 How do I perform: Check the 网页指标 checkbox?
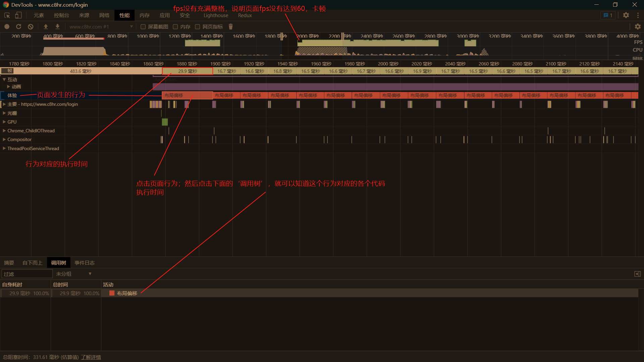[x=197, y=27]
